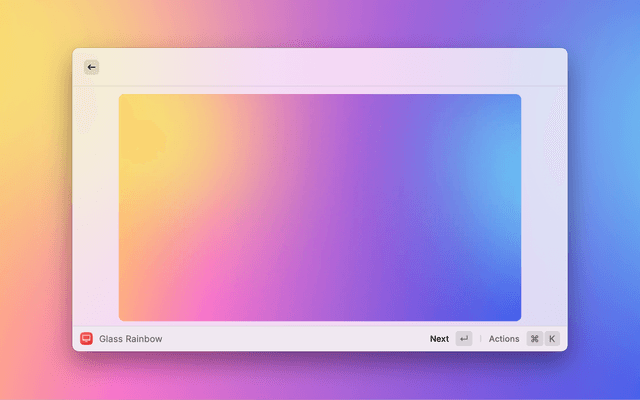Screen dimensions: 640x400
Task: Click the Command key symbol icon
Action: [534, 339]
